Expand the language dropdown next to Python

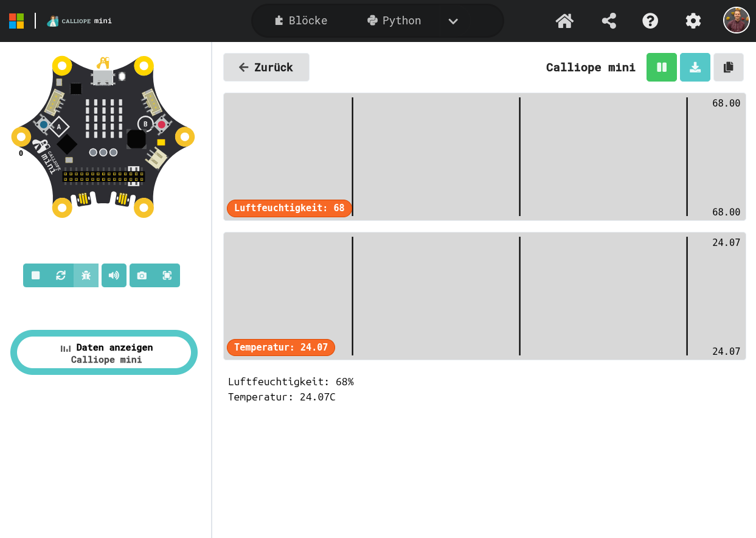click(x=453, y=21)
